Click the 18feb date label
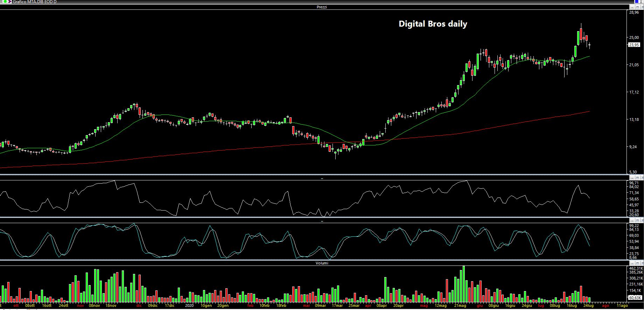Viewport: 644px width, 310px height. (281, 305)
